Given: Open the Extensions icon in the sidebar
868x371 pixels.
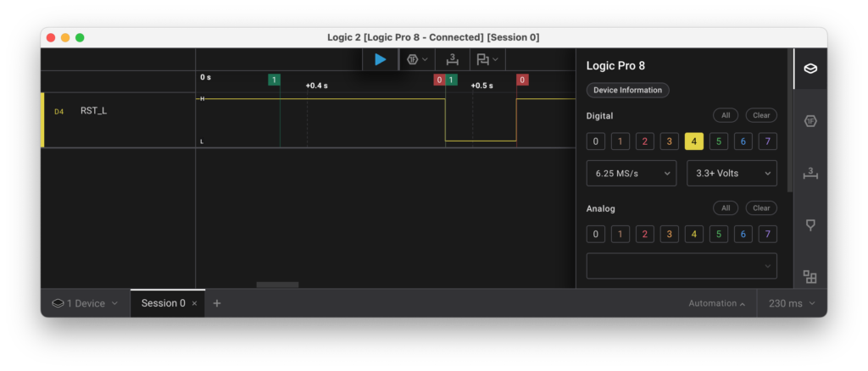Looking at the screenshot, I should [810, 276].
